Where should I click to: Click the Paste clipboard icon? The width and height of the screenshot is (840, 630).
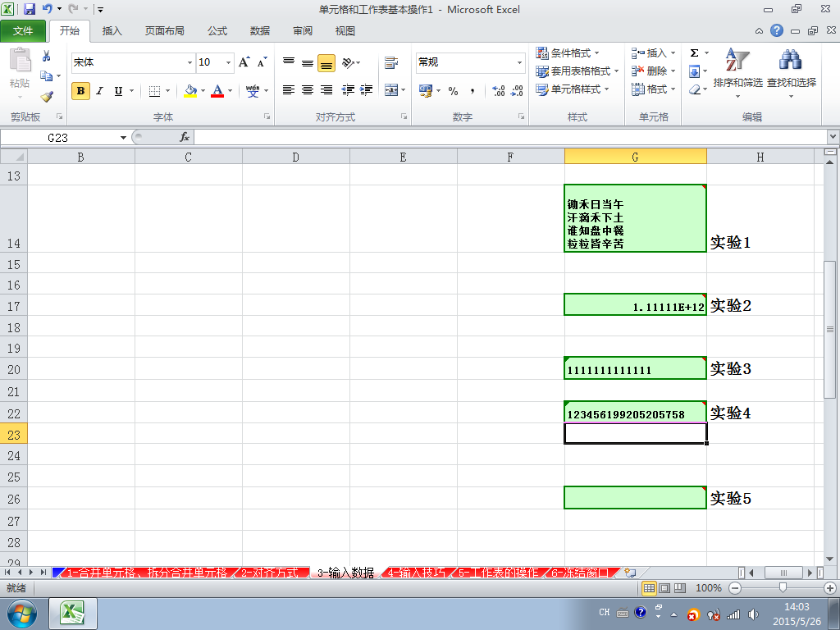point(20,60)
